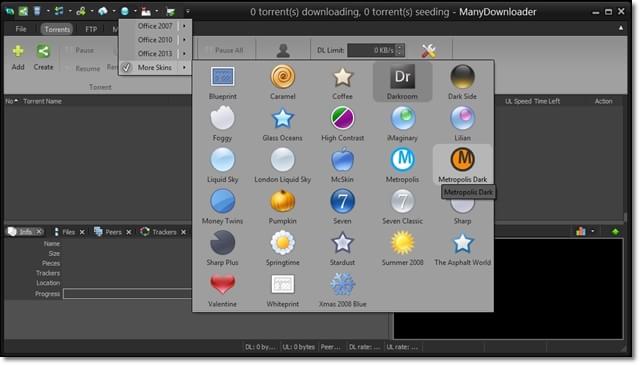Adjust the DL Limit spinner arrows
Image resolution: width=640 pixels, height=365 pixels.
[400, 50]
